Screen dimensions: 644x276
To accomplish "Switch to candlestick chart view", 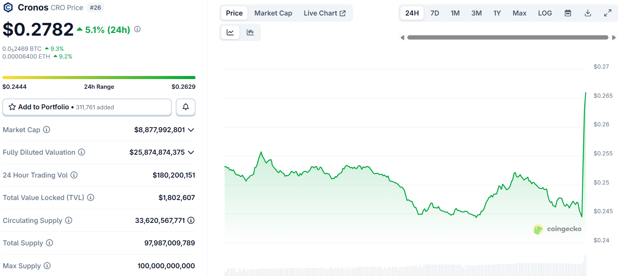I will click(x=250, y=32).
